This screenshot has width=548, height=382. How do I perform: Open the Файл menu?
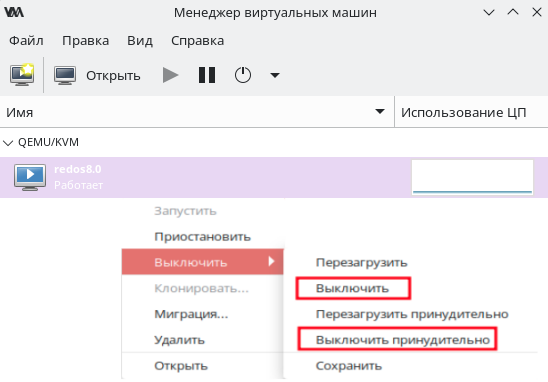(26, 41)
